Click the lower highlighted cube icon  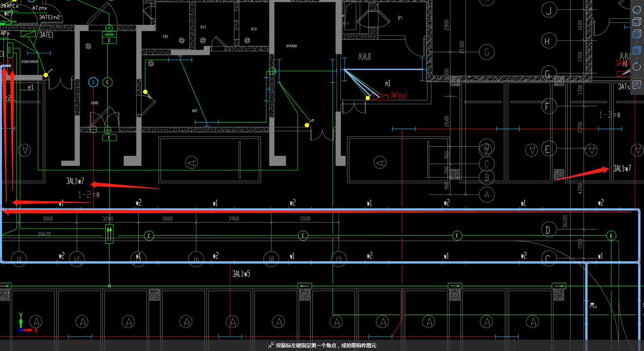(x=636, y=51)
